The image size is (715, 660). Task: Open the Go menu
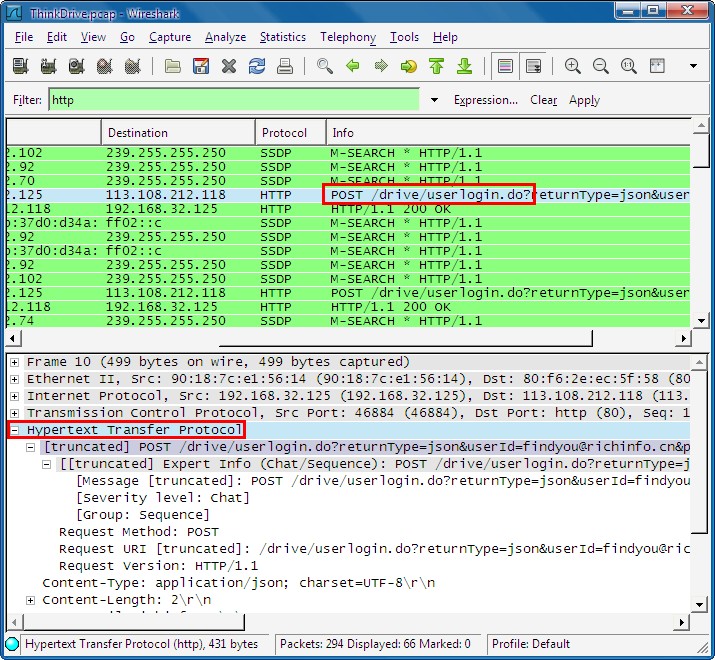tap(127, 37)
